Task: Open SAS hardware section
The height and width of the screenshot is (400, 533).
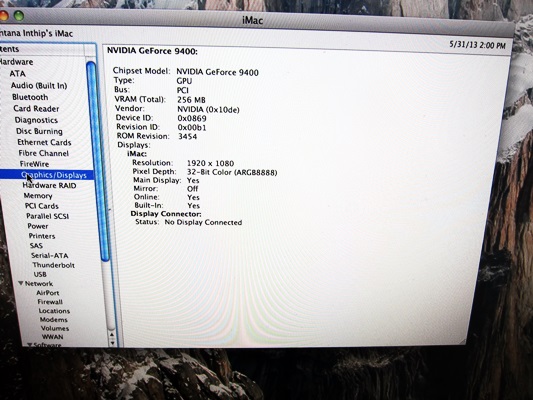Action: (36, 246)
